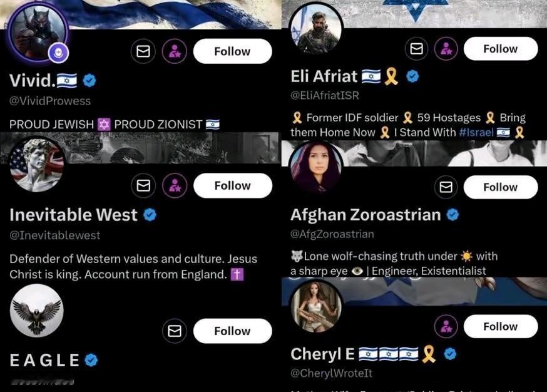Open message icon on Eli Afriat profile

[x=417, y=48]
